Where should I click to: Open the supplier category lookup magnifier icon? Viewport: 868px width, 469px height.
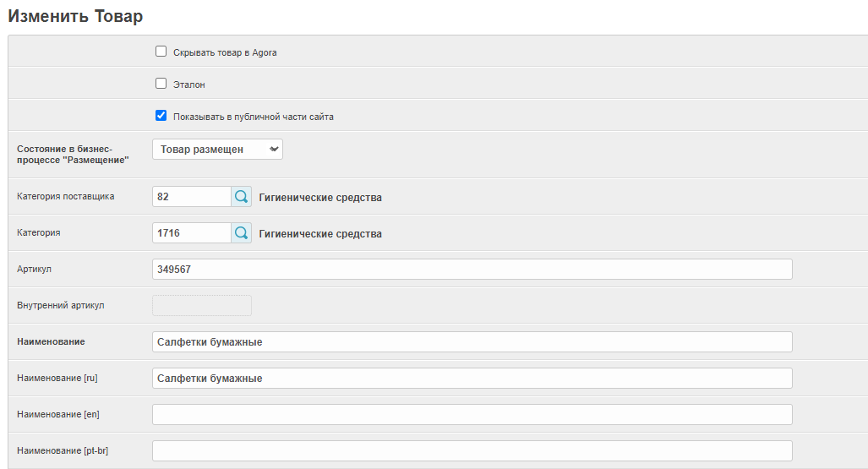pyautogui.click(x=241, y=197)
